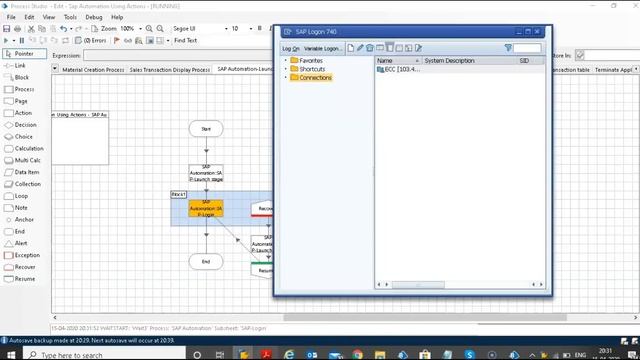Click the Undo arrow icon
Viewport: 640px width, 360px height.
pyautogui.click(x=63, y=29)
